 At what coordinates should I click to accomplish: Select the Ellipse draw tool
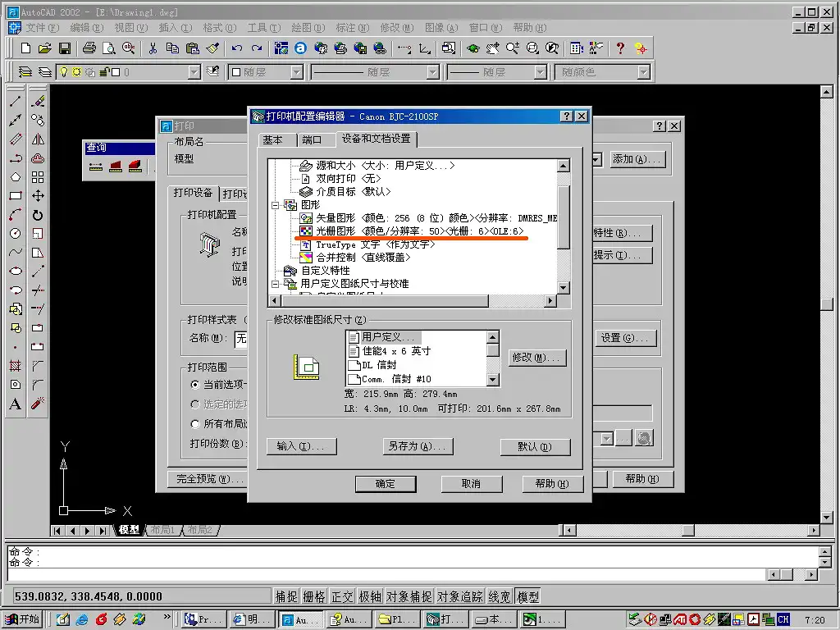[16, 271]
